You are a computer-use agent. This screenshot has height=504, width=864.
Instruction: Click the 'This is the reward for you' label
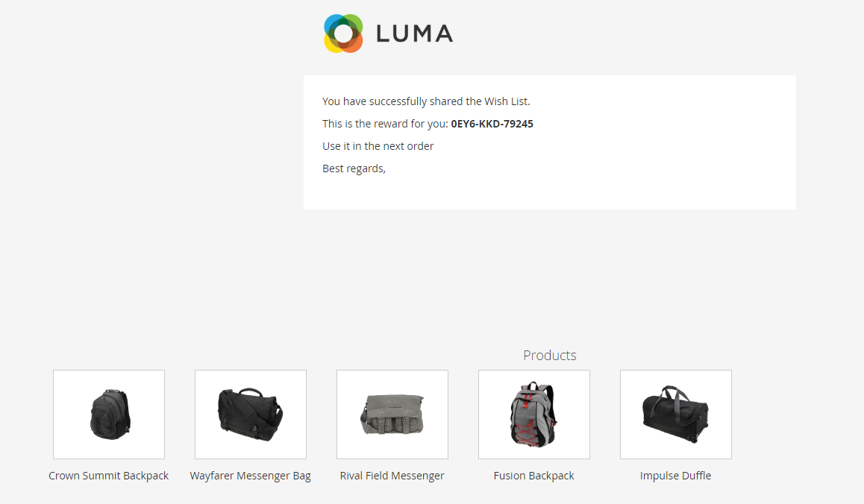[385, 124]
